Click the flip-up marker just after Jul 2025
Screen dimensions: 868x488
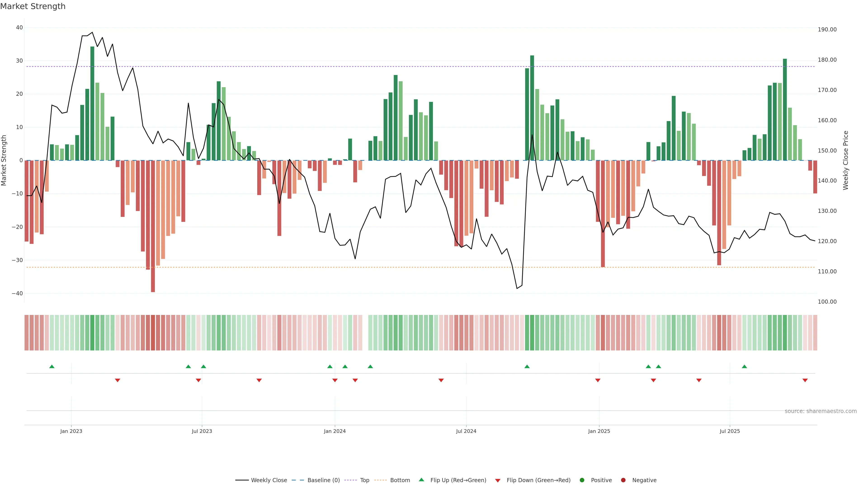coord(744,366)
